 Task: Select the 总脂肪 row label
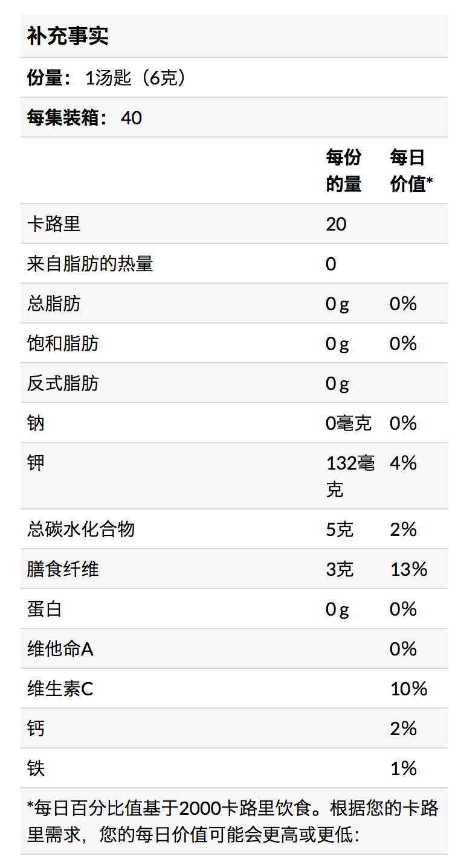point(54,304)
